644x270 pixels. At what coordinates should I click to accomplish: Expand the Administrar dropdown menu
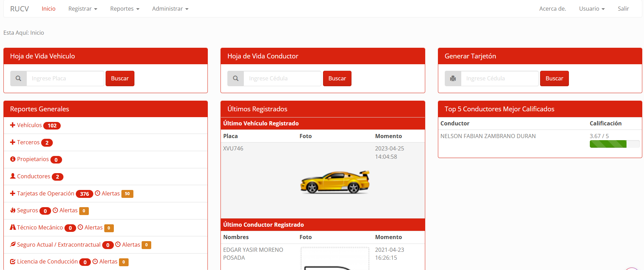point(170,9)
